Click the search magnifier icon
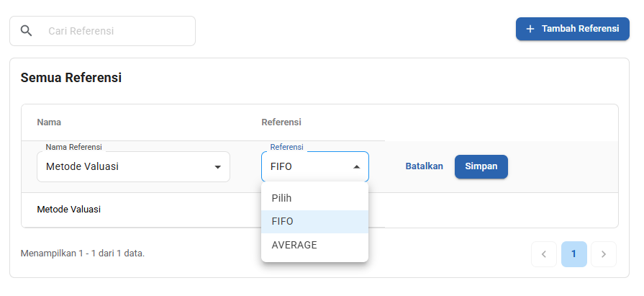Viewport: 644px width, 296px height. click(x=27, y=31)
